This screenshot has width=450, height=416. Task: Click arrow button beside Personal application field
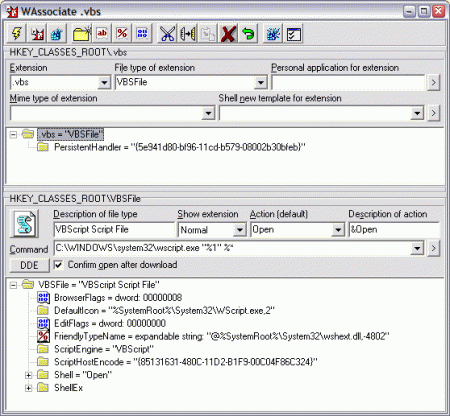point(433,82)
